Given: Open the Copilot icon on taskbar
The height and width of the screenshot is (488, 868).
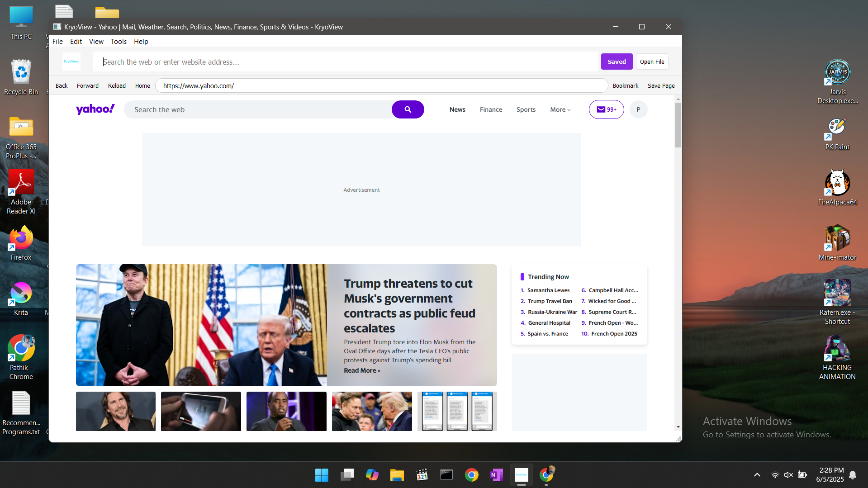Looking at the screenshot, I should 372,475.
